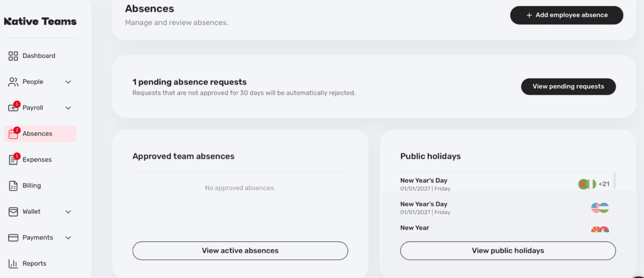
Task: Click View pending requests button
Action: pos(568,87)
